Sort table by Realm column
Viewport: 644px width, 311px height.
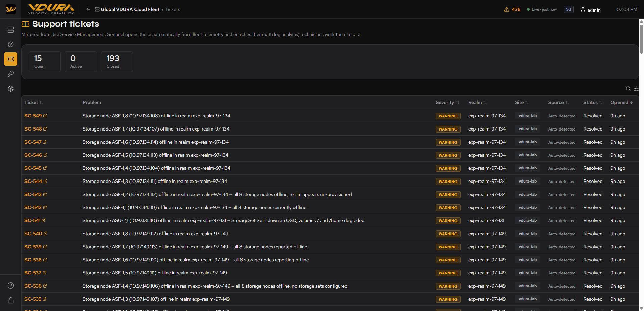[477, 102]
